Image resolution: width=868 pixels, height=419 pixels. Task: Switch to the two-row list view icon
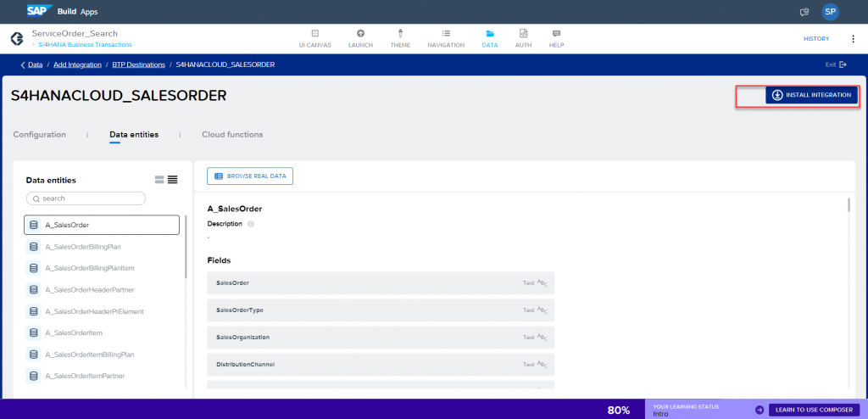pyautogui.click(x=159, y=180)
